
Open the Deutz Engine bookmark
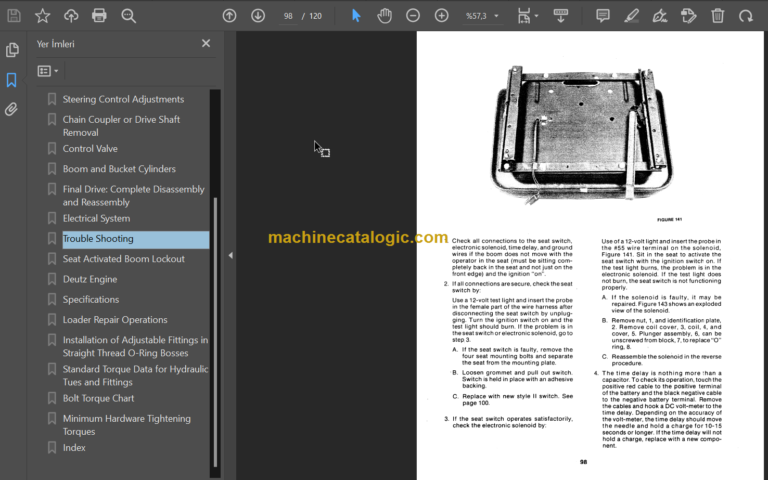tap(90, 279)
